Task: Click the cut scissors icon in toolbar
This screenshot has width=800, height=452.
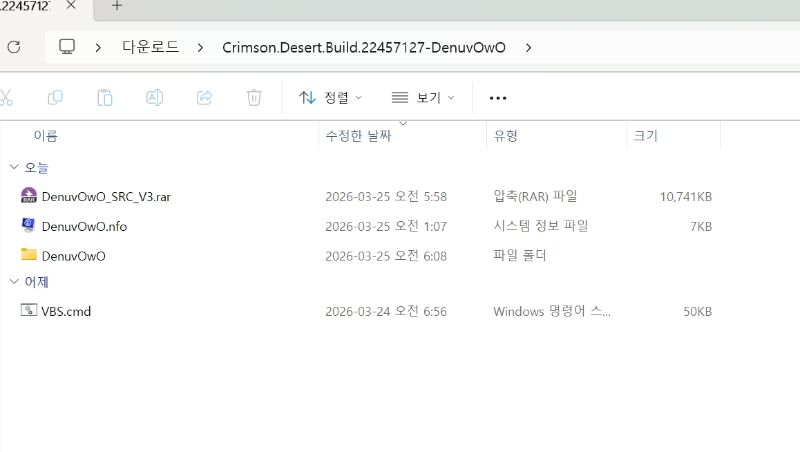Action: click(6, 97)
